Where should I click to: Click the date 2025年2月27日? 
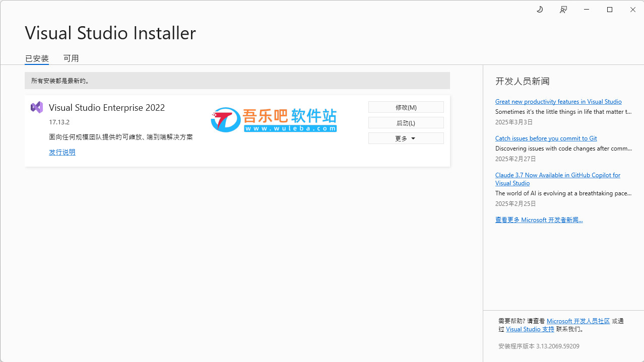tap(516, 159)
